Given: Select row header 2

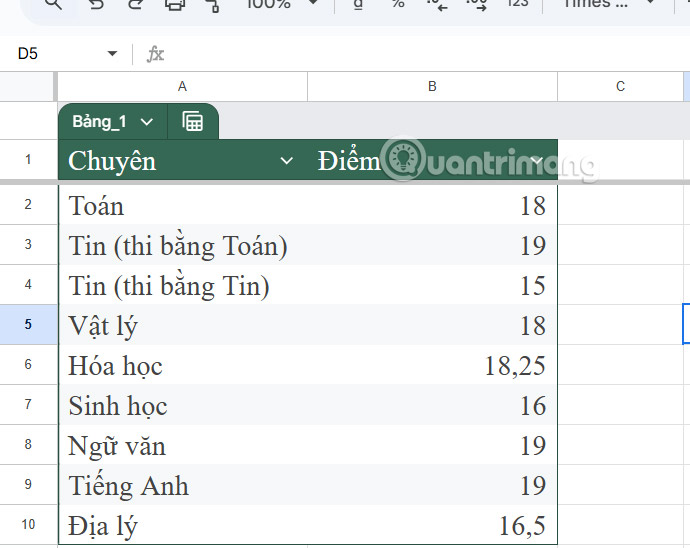Looking at the screenshot, I should 28,205.
